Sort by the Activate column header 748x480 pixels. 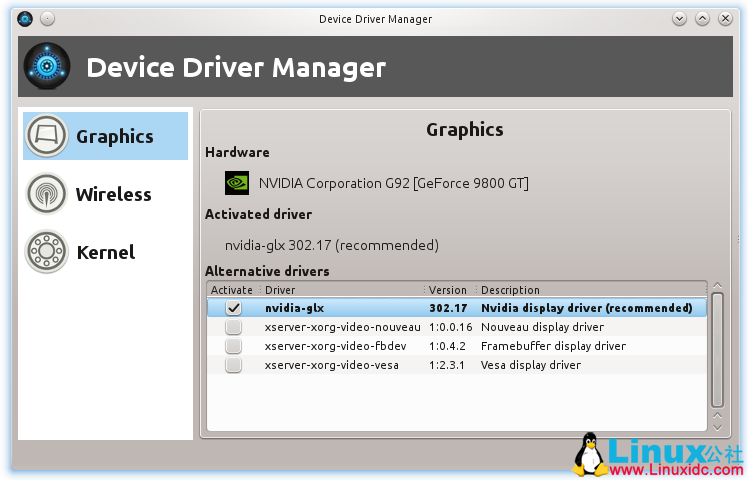(233, 290)
